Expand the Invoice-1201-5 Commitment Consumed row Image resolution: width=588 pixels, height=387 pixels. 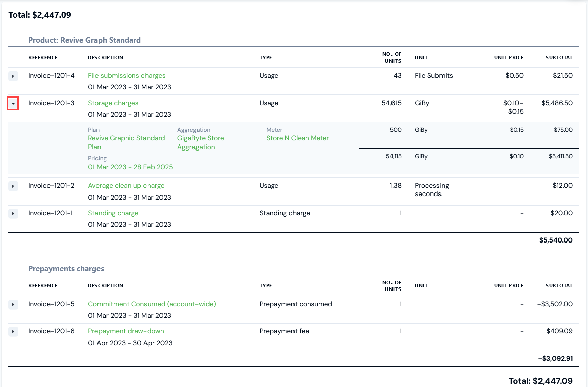[13, 305]
